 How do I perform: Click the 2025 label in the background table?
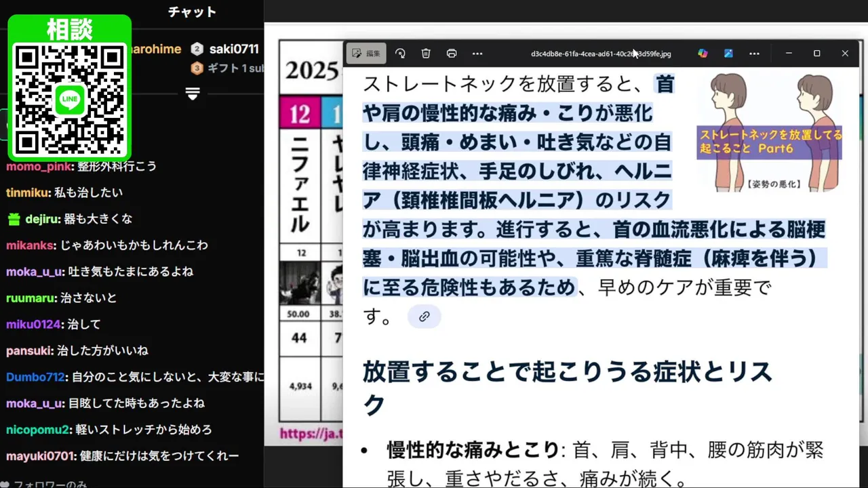[x=312, y=70]
